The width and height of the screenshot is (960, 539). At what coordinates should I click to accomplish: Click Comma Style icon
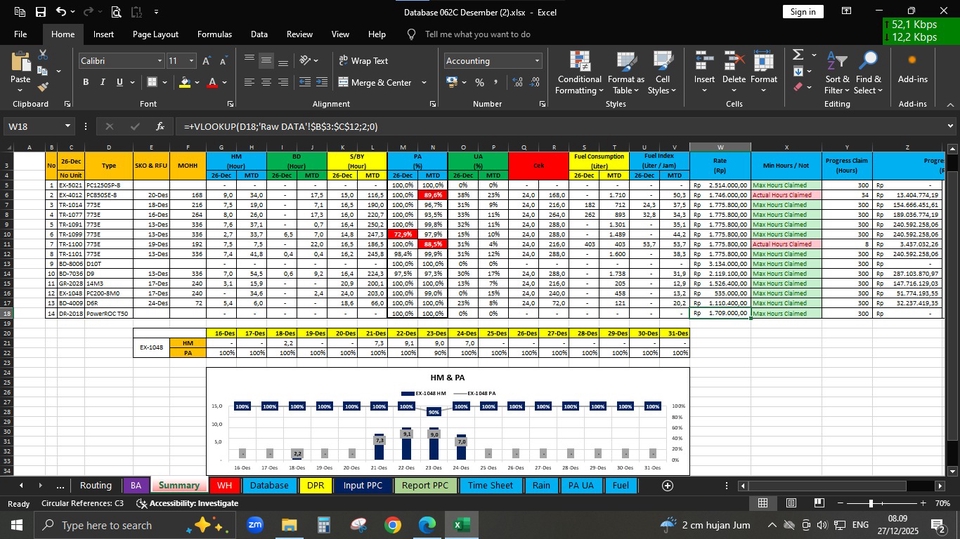tap(495, 82)
